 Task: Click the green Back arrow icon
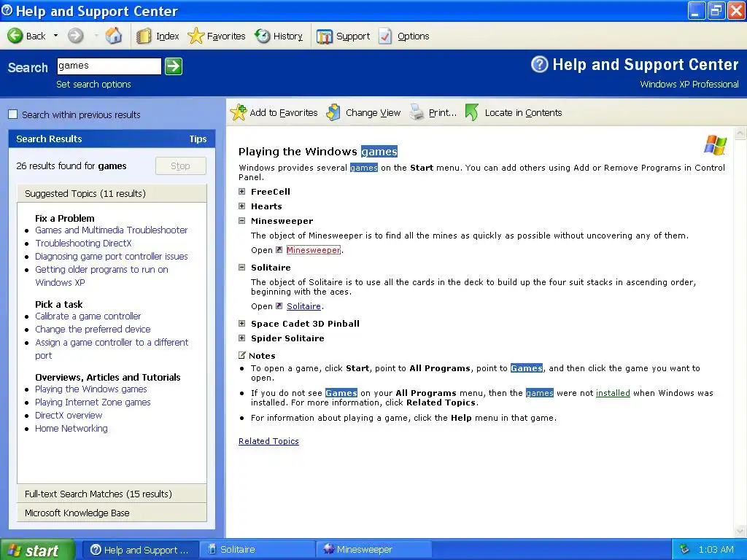tap(15, 36)
